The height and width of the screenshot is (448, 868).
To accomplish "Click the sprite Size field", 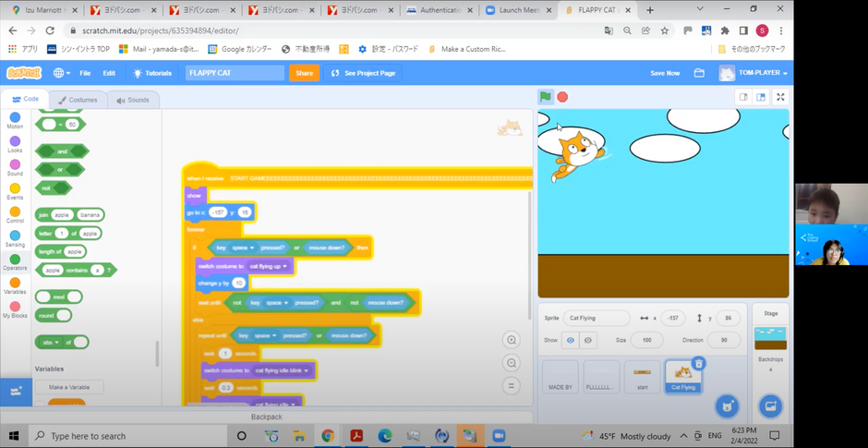I will (x=646, y=340).
